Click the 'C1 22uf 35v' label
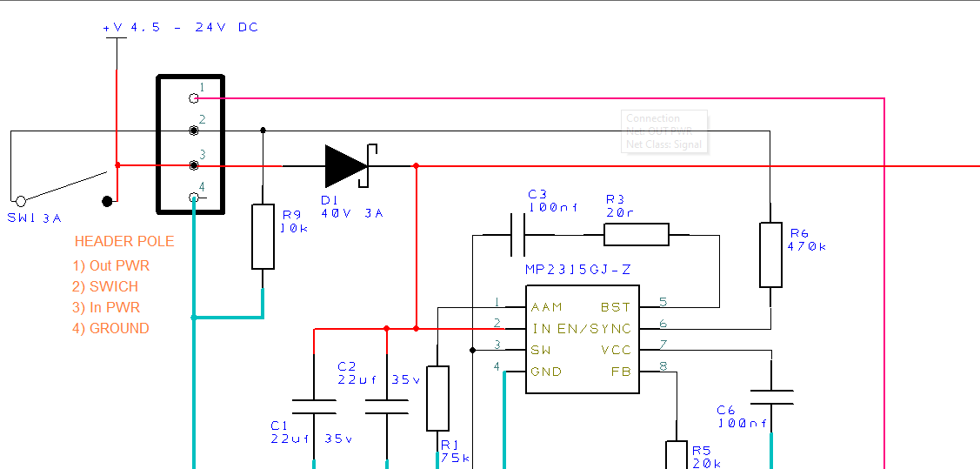Viewport: 980px width, 469px height. 313,432
